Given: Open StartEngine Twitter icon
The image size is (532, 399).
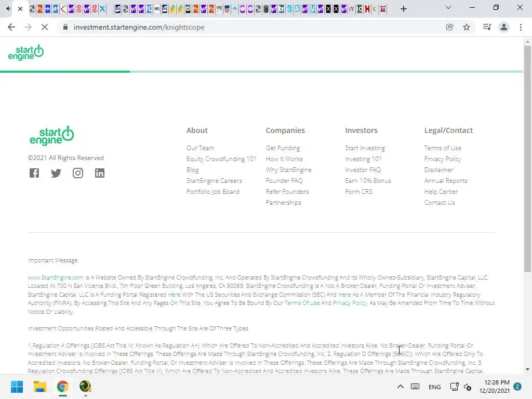Looking at the screenshot, I should click(56, 173).
